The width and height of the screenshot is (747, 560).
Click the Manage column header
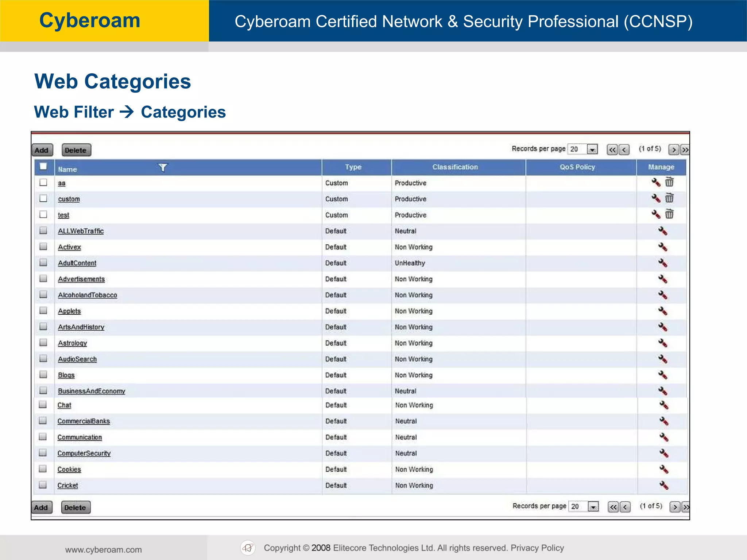[661, 167]
